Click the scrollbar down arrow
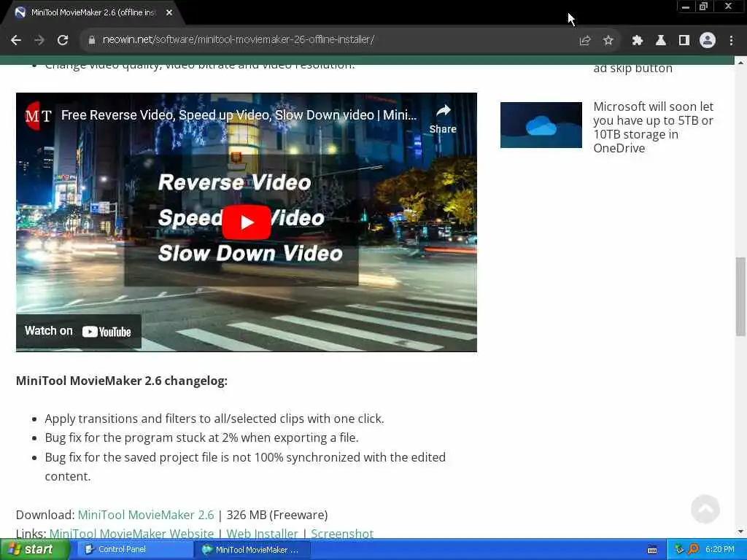Viewport: 747px width, 560px height. tap(740, 532)
